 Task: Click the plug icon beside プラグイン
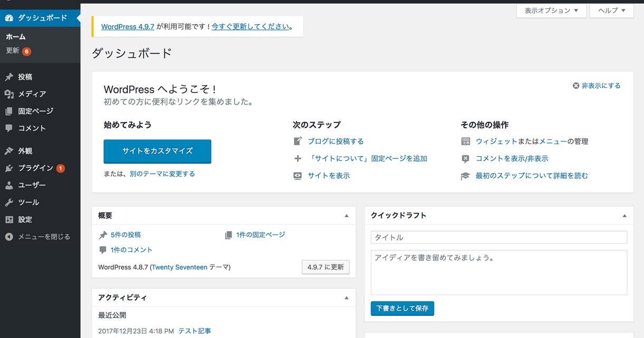pyautogui.click(x=9, y=168)
